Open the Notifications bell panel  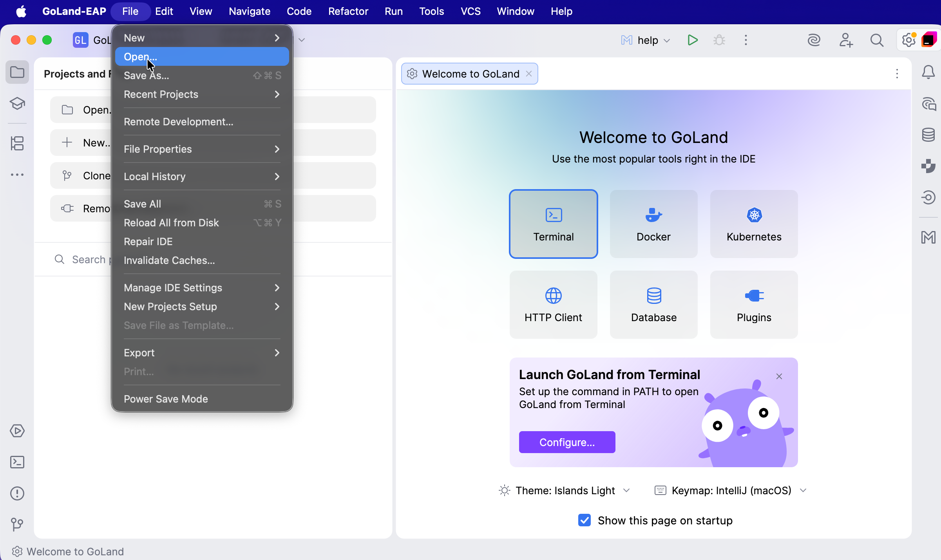928,72
